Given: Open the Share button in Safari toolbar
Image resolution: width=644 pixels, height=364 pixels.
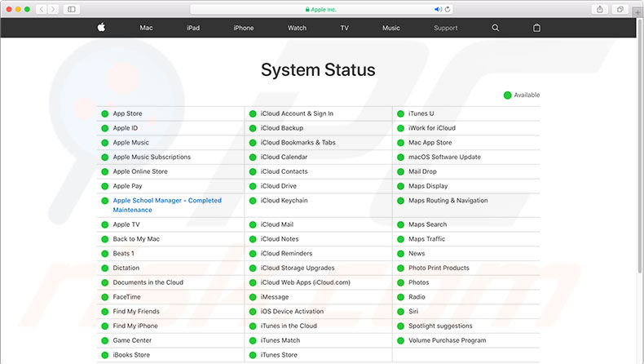Looking at the screenshot, I should (x=600, y=9).
